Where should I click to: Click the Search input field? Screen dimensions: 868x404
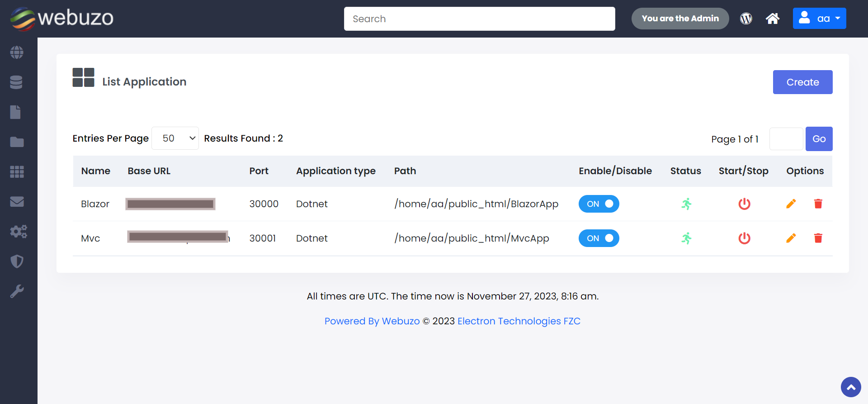tap(479, 19)
